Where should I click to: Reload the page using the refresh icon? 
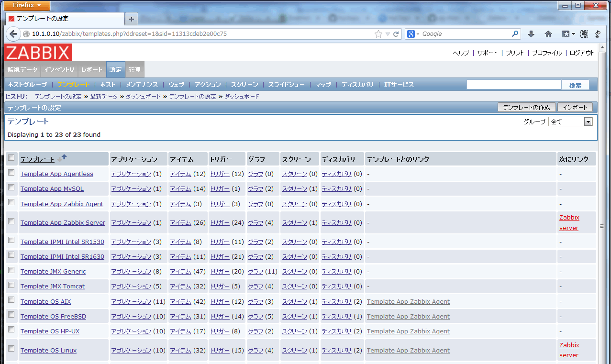pos(396,34)
